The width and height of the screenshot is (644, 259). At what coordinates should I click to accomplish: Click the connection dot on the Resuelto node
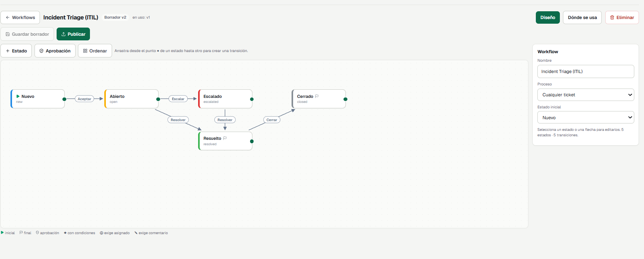252,141
